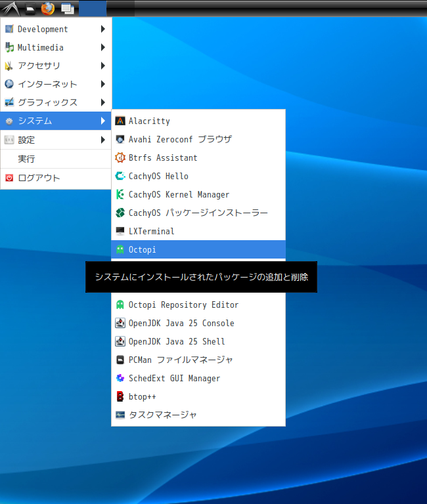Expand the グラフィックス submenu arrow
This screenshot has width=427, height=504.
tap(103, 102)
